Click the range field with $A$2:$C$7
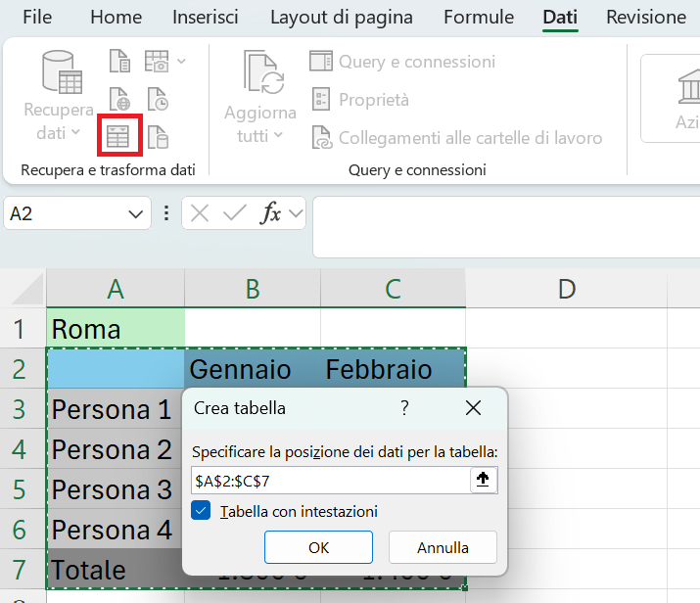 [x=330, y=481]
